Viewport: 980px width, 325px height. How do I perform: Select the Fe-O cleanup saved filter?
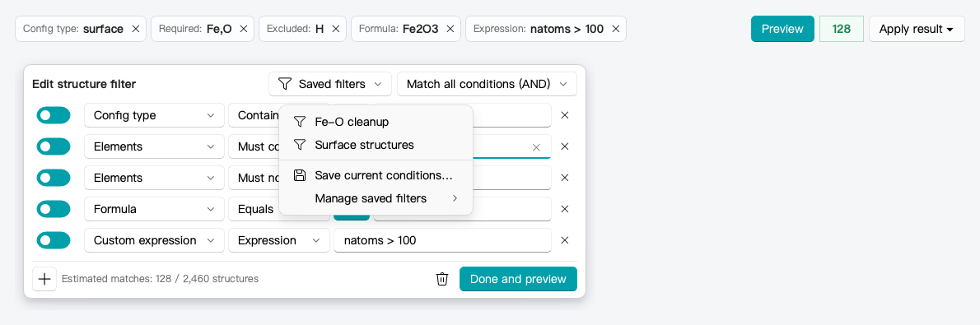point(376,121)
